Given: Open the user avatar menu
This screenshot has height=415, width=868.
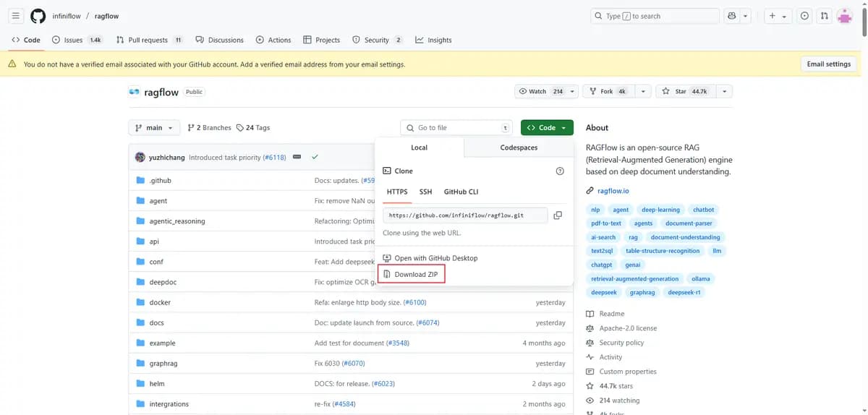Looking at the screenshot, I should (845, 16).
